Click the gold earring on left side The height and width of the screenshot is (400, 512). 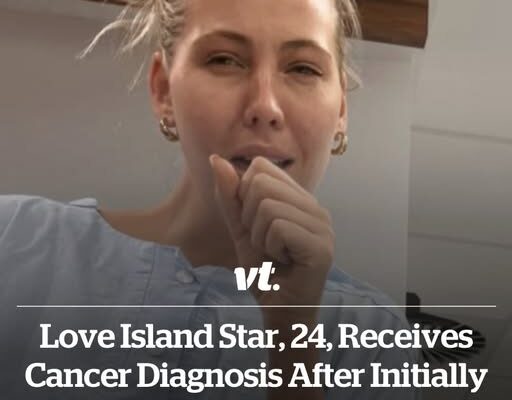tap(169, 128)
